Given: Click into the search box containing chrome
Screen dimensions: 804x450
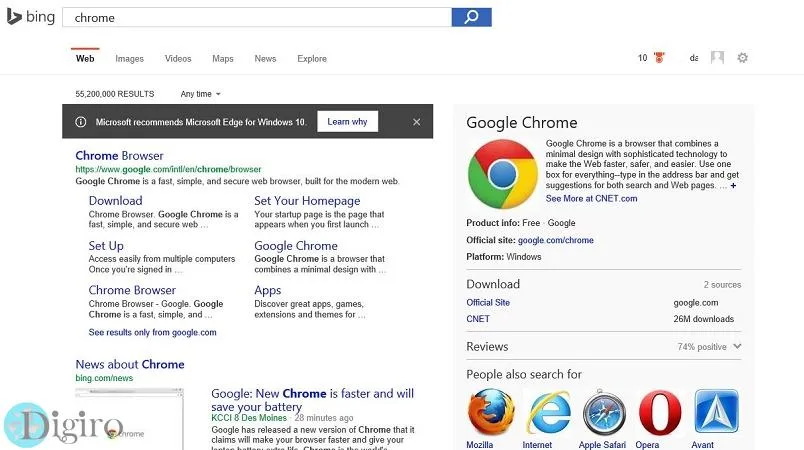Looking at the screenshot, I should (x=257, y=17).
